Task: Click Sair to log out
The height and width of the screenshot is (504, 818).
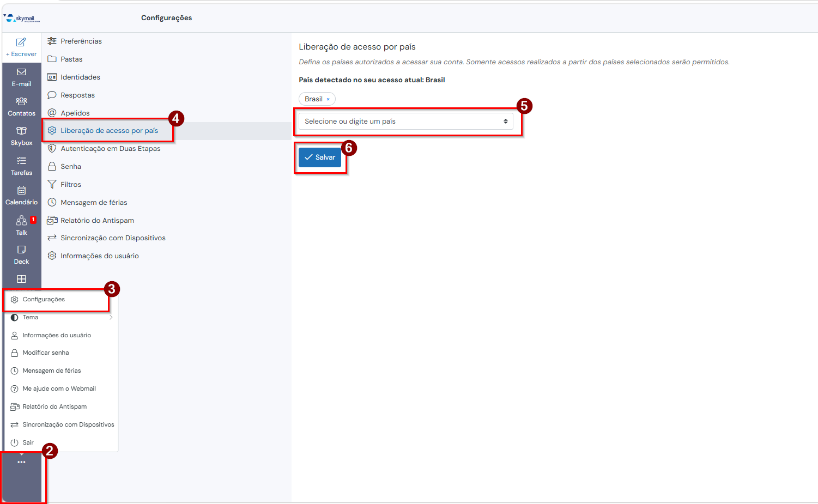Action: pyautogui.click(x=61, y=443)
